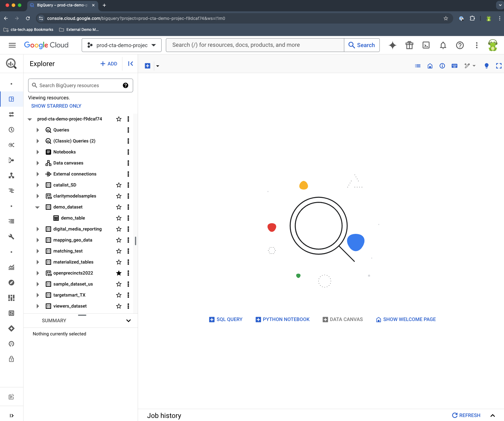Collapse the SUMMARY panel chevron
The height and width of the screenshot is (421, 504).
[x=129, y=320]
